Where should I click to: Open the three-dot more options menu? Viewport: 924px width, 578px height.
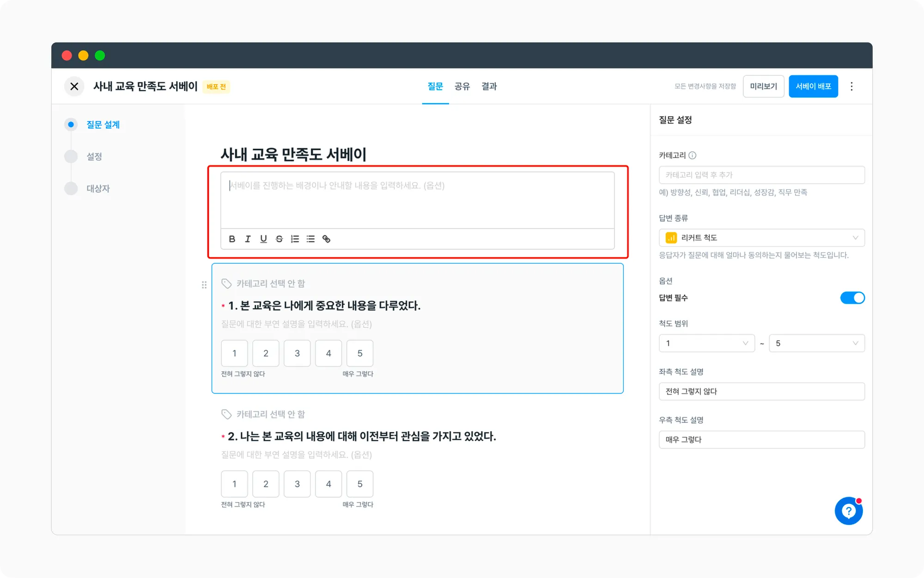click(851, 86)
